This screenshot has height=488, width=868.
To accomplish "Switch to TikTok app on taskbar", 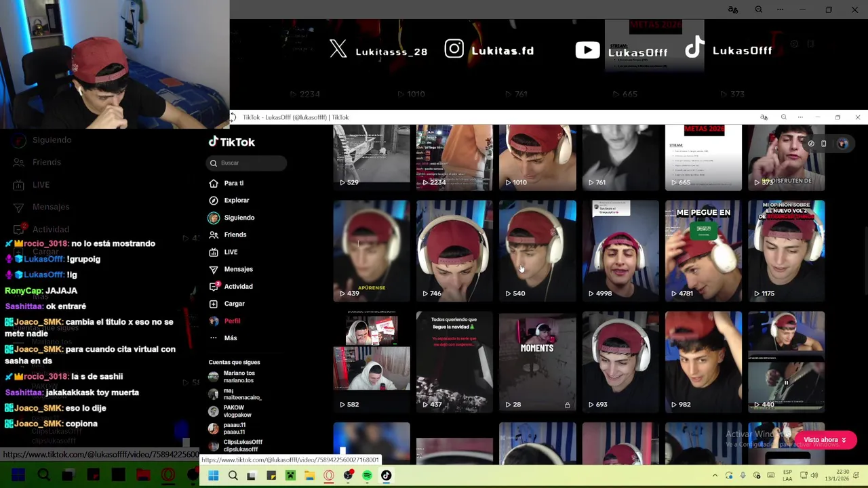I will (x=386, y=476).
